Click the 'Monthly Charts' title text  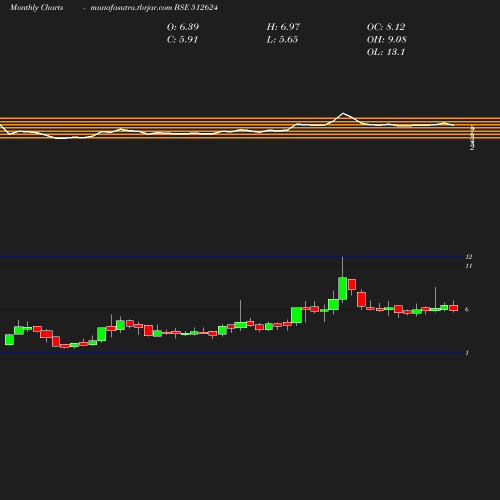coord(37,8)
